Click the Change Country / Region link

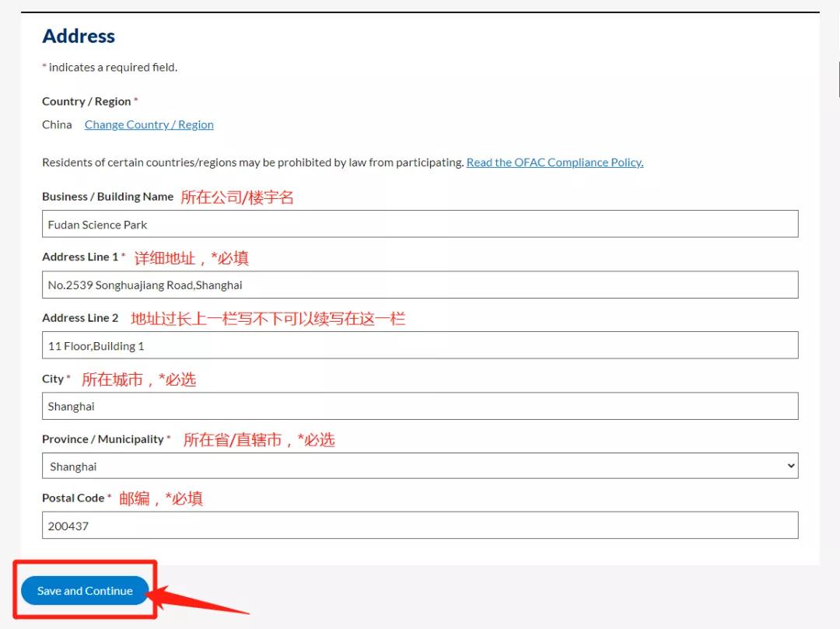149,124
